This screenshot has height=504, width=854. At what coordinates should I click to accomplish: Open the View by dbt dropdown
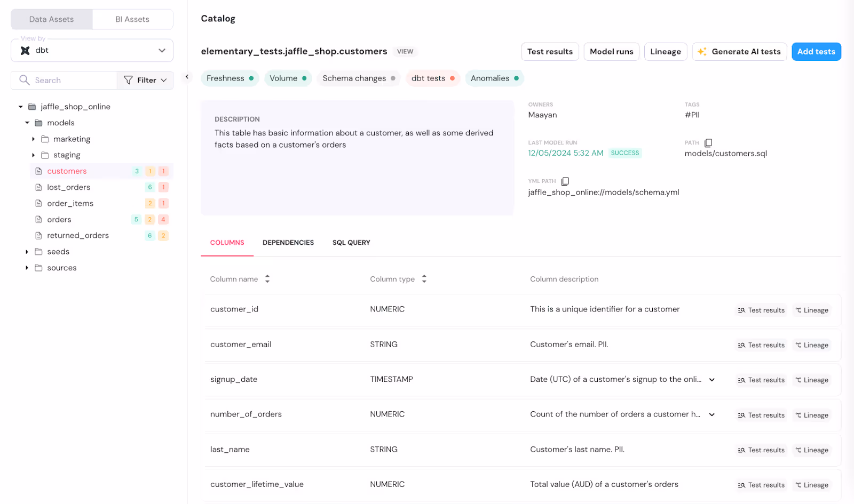pos(162,50)
